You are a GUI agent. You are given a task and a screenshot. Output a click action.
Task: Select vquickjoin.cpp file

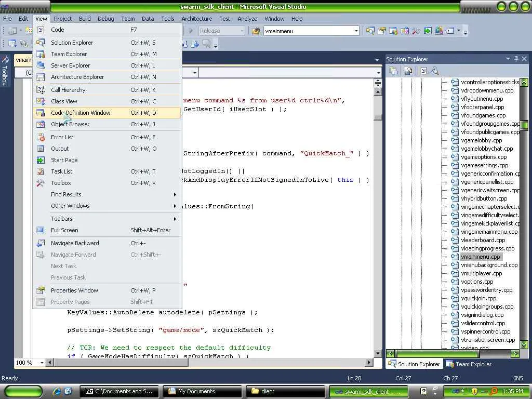[478, 299]
